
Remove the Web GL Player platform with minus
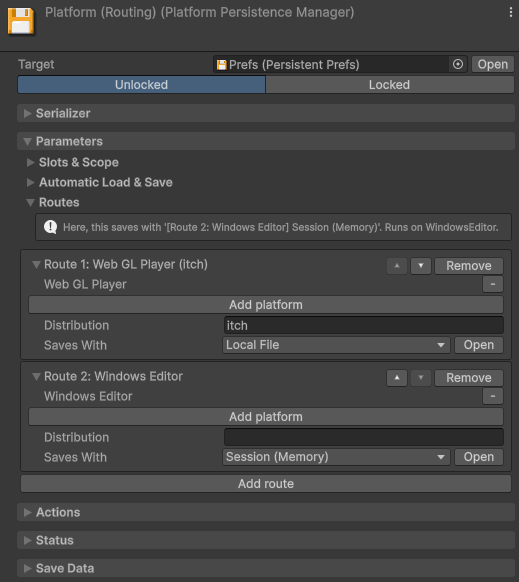tap(493, 284)
